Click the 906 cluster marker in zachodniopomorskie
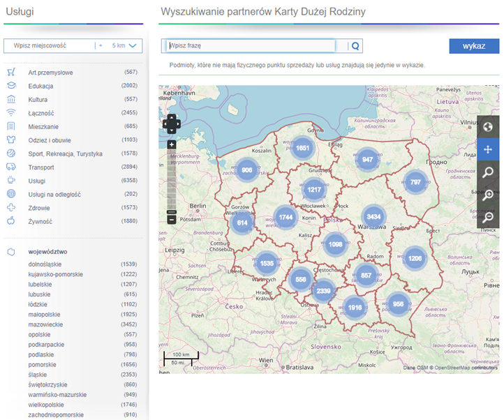Screen dimensions: 504x420 click(x=247, y=170)
